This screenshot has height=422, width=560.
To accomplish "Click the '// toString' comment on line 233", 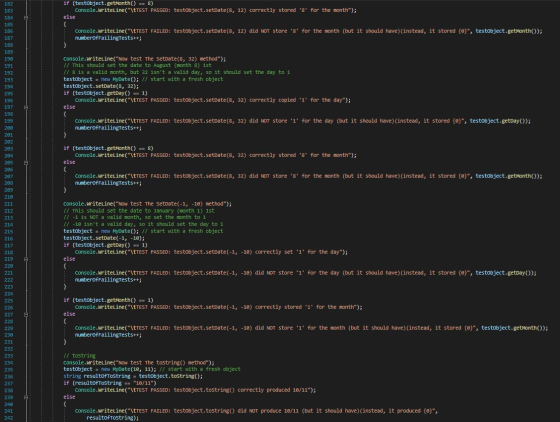I will coord(79,356).
